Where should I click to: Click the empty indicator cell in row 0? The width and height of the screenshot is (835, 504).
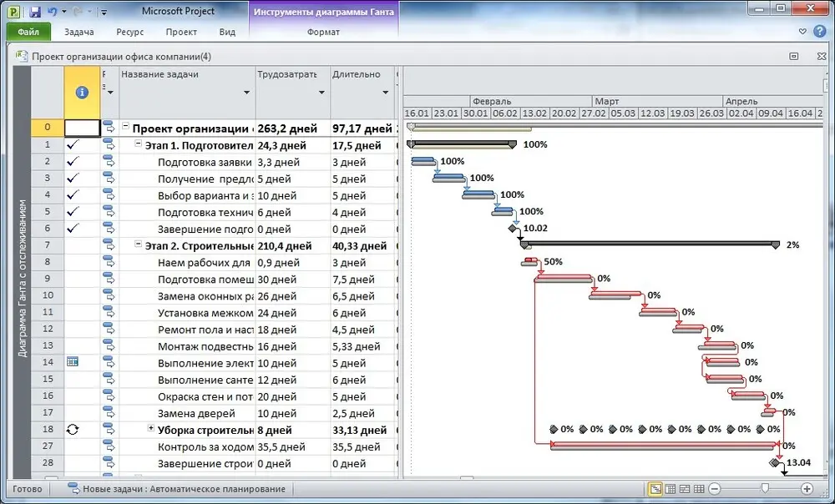(x=82, y=128)
